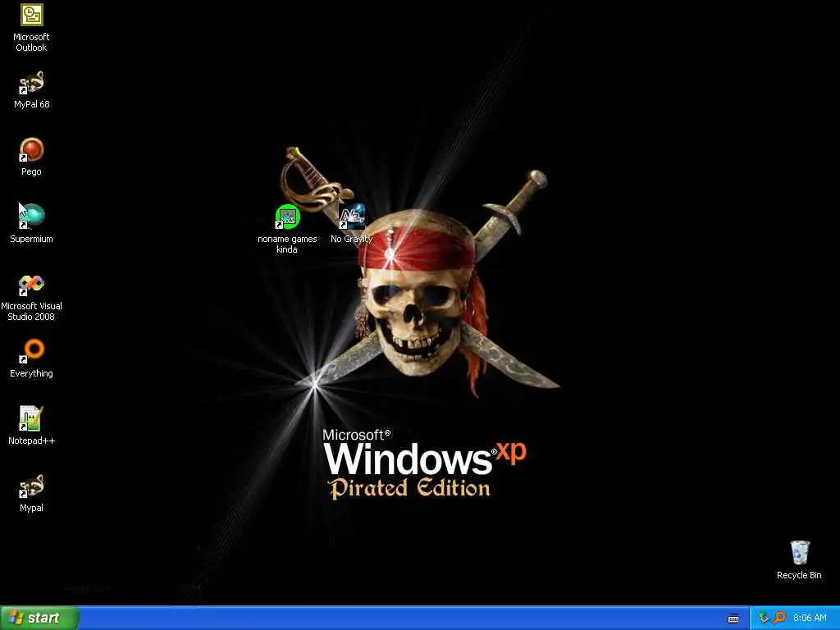
Task: Click the 8:06 AM taskbar clock
Action: tap(810, 619)
